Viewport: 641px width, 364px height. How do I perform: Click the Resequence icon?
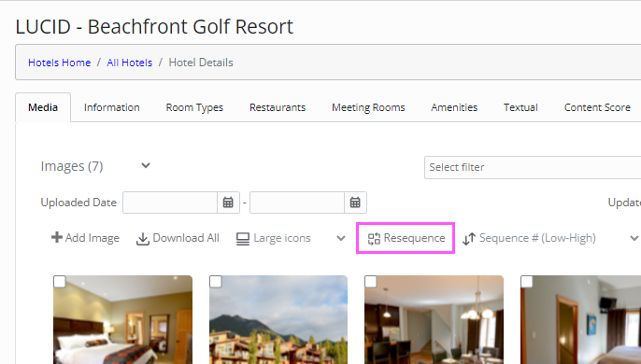(x=374, y=239)
